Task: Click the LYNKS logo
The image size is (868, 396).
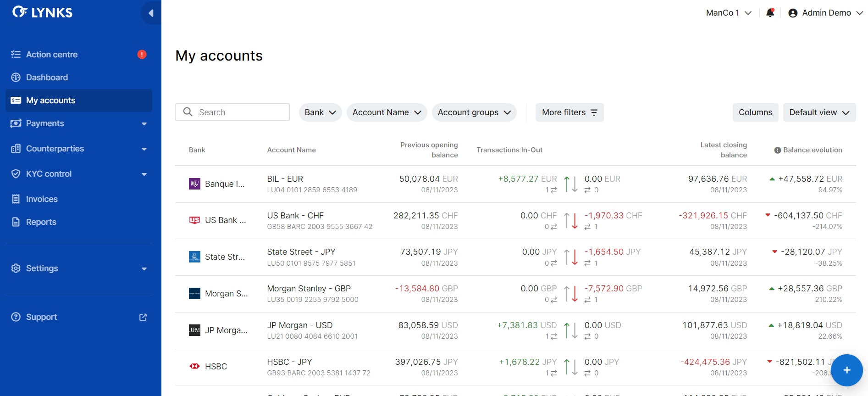Action: [x=42, y=12]
